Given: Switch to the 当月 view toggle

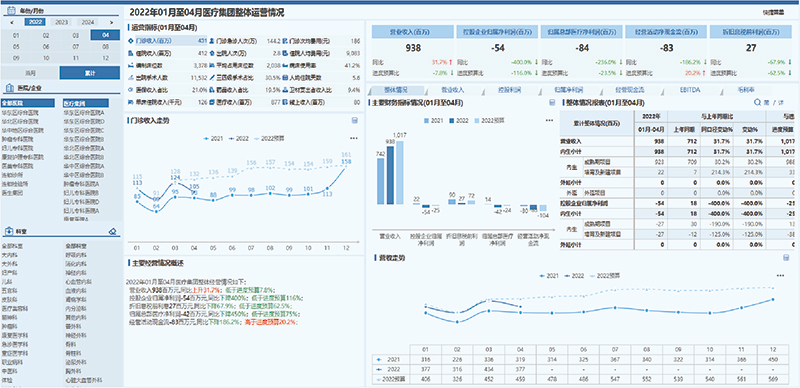Looking at the screenshot, I should tap(30, 72).
